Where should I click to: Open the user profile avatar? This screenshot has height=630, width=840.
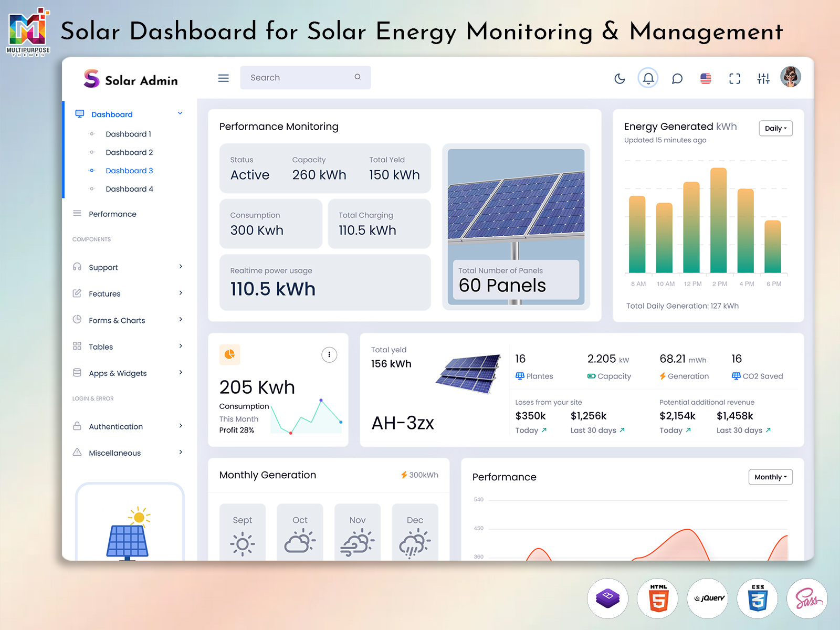[791, 77]
